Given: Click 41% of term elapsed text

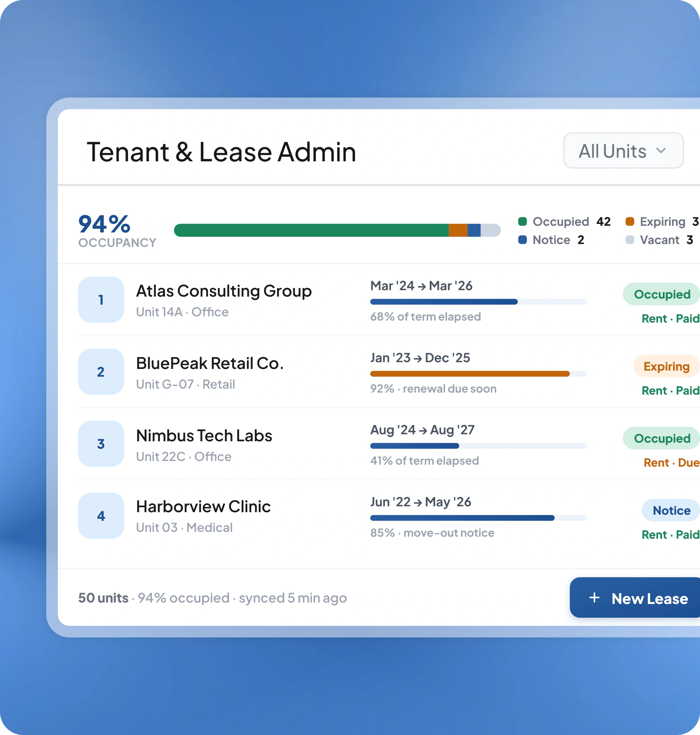Looking at the screenshot, I should 424,460.
